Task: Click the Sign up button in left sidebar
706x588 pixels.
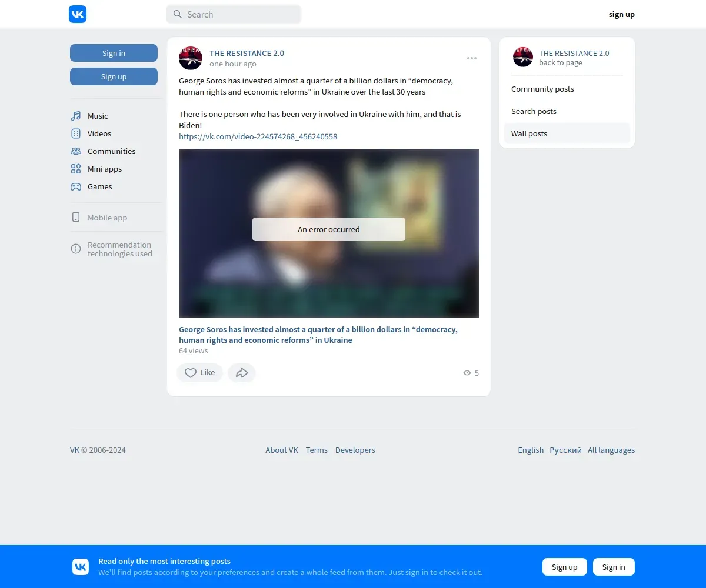Action: [114, 76]
